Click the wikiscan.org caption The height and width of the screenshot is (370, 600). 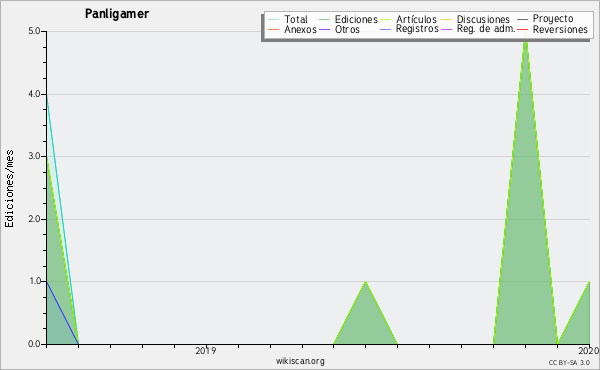click(x=300, y=361)
